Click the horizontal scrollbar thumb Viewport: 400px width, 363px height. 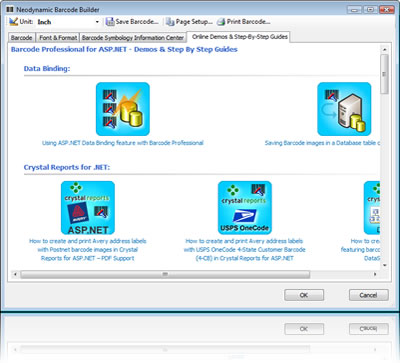[165, 274]
